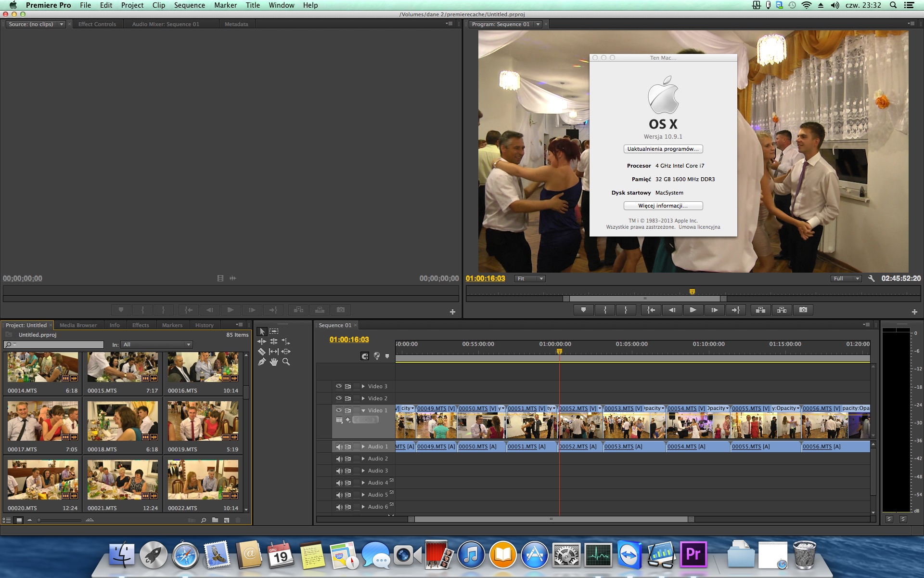Select the Track Select tool
The height and width of the screenshot is (578, 924).
pyautogui.click(x=274, y=331)
